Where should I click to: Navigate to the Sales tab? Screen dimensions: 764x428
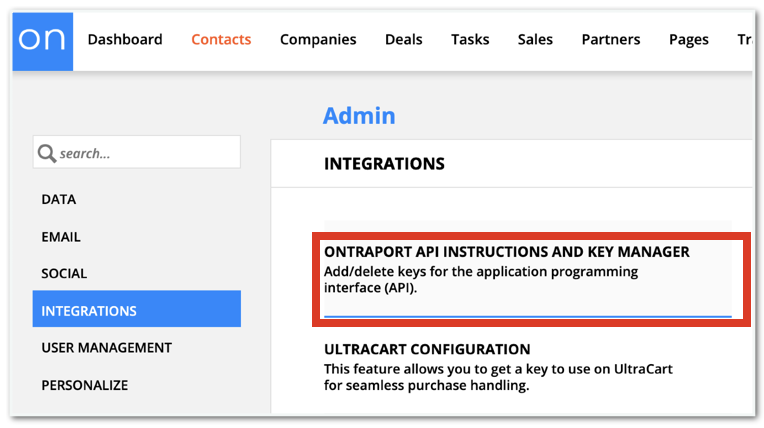point(535,39)
